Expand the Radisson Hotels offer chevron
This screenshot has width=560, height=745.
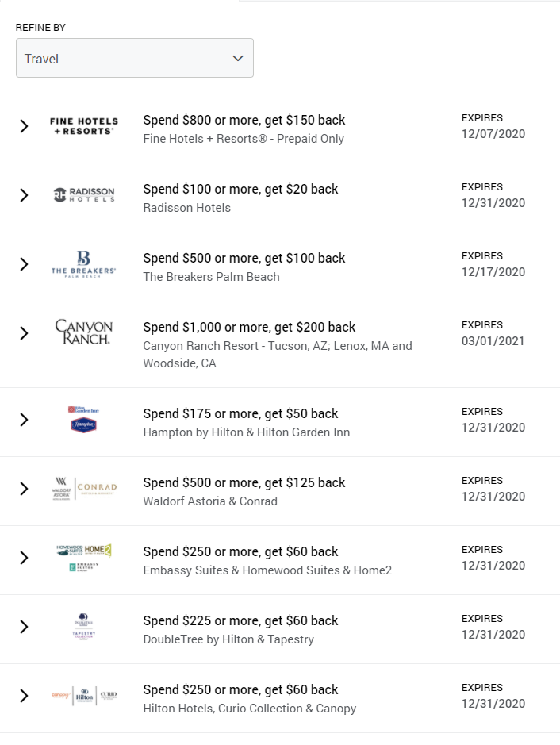coord(24,195)
